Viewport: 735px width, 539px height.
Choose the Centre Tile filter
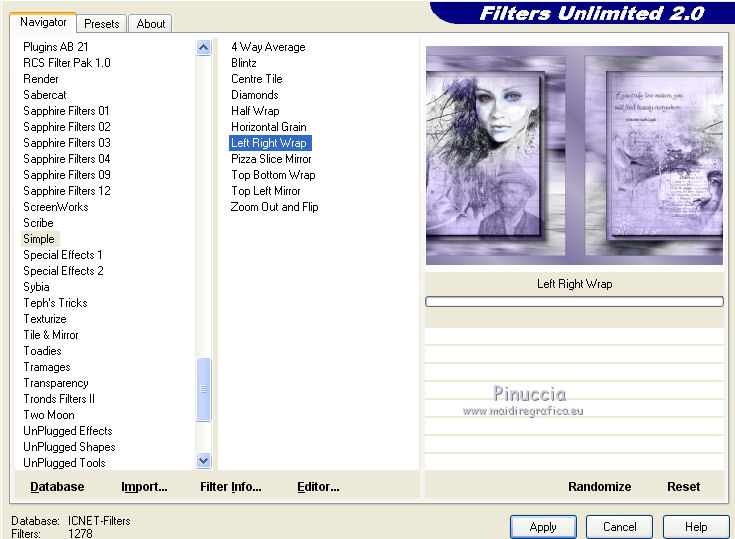[x=256, y=79]
